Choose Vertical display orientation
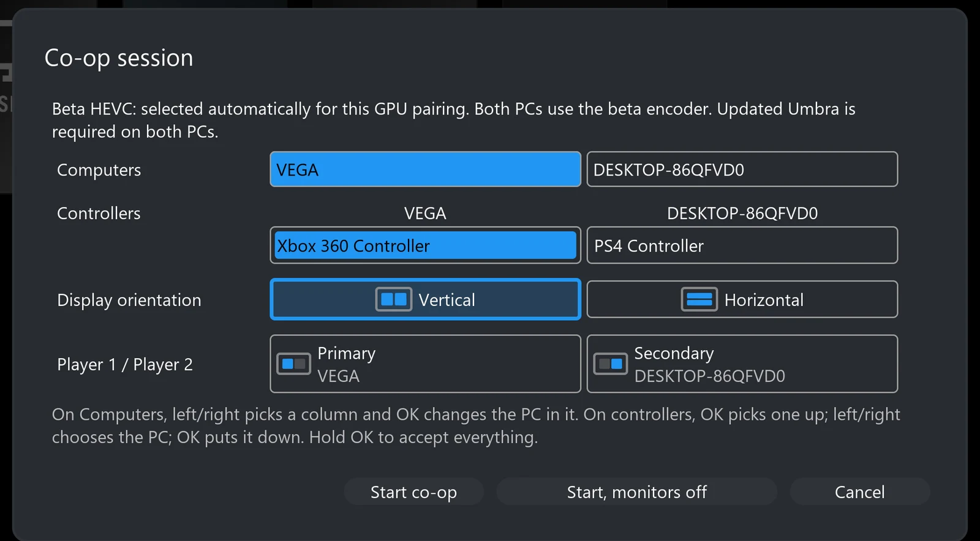980x541 pixels. (x=425, y=299)
